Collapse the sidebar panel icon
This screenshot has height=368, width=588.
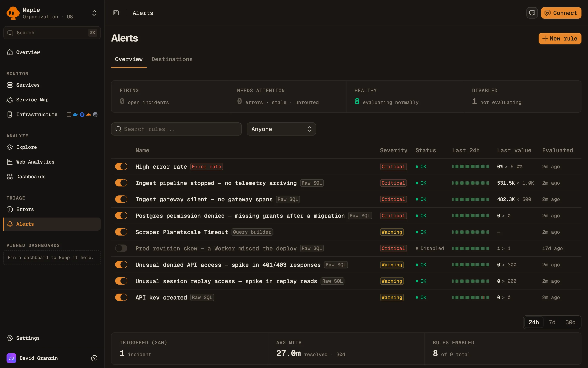(116, 13)
